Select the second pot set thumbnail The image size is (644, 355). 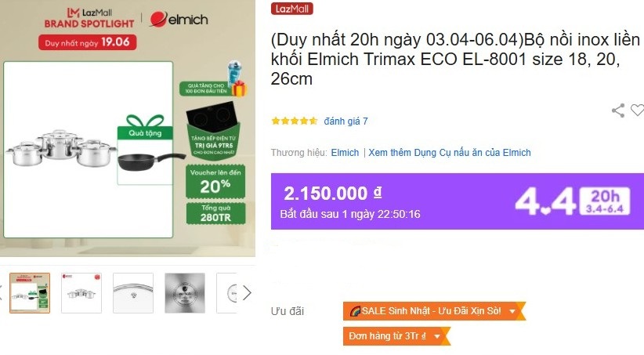(81, 293)
